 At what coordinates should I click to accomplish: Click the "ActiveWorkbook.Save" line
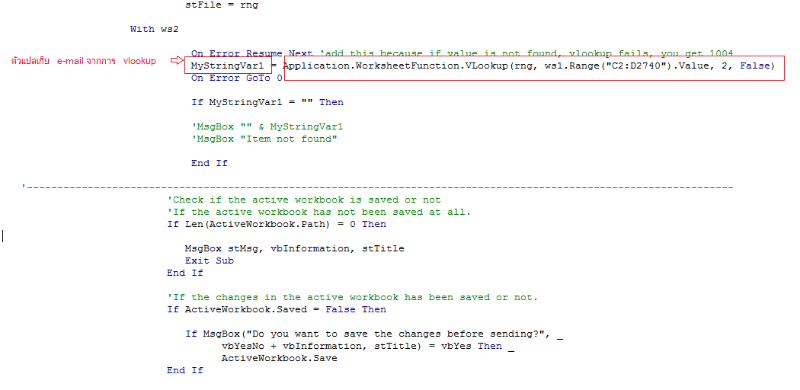[x=279, y=358]
